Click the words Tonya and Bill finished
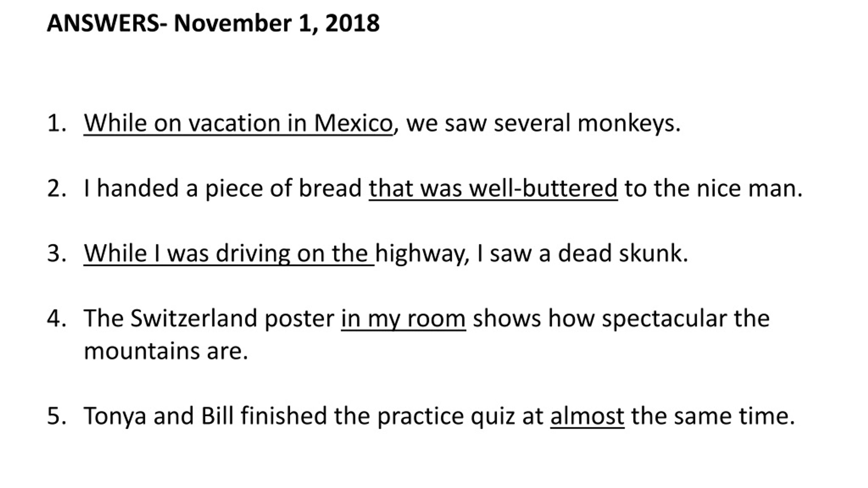The height and width of the screenshot is (488, 868). pos(205,416)
